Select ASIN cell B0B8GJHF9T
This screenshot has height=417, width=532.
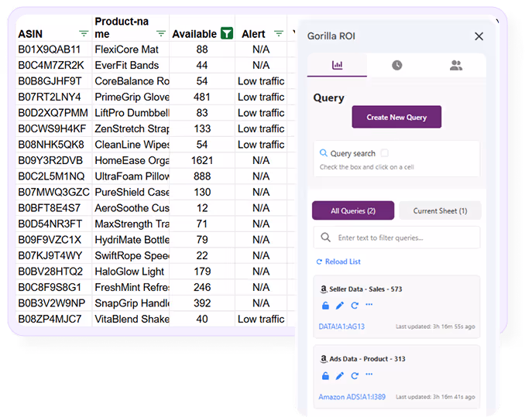pyautogui.click(x=54, y=81)
